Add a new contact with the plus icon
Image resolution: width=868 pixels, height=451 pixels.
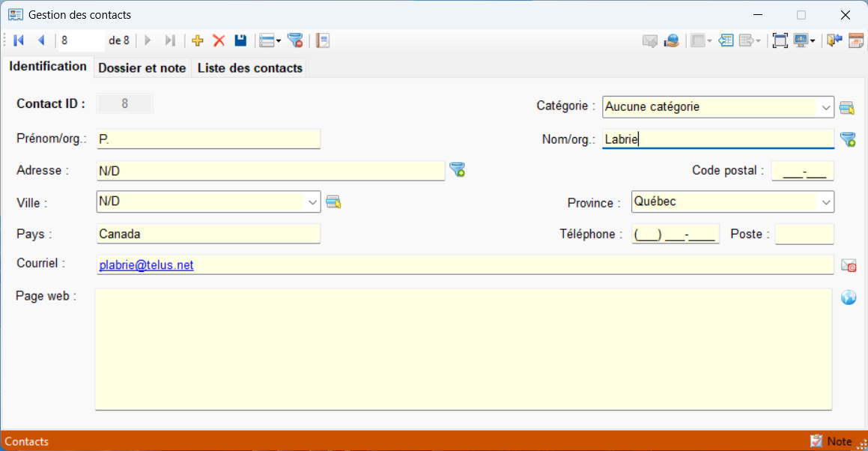point(198,40)
